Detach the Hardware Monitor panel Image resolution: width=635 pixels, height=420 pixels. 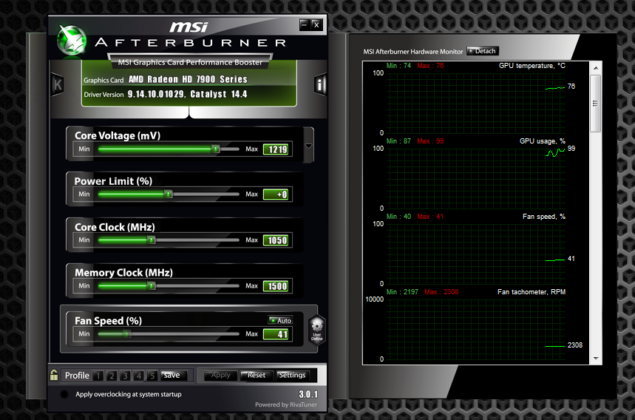(x=481, y=51)
